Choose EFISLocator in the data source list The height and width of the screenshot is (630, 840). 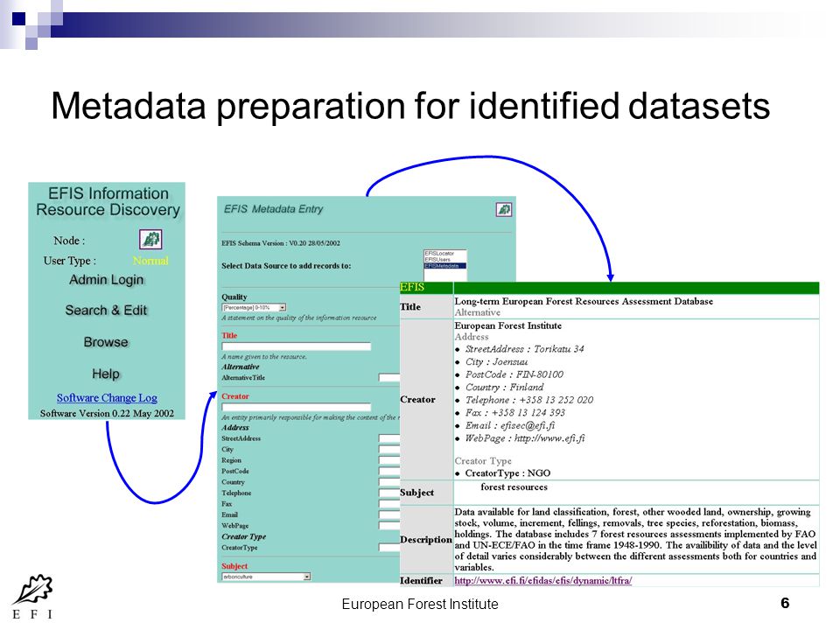pos(439,254)
